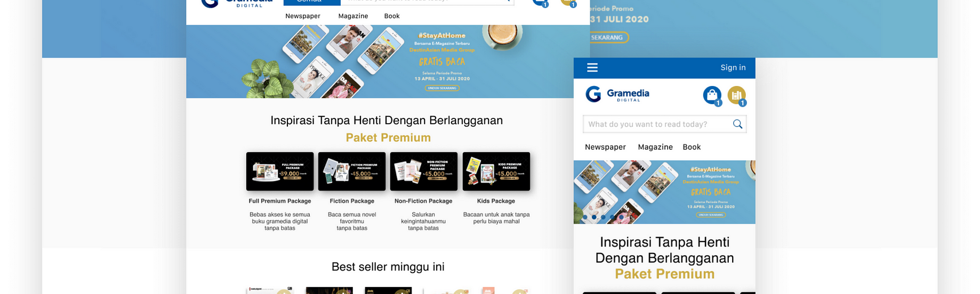Click the magnifier search icon in mobile view
Viewport: 980px width, 294px height.
pos(737,124)
